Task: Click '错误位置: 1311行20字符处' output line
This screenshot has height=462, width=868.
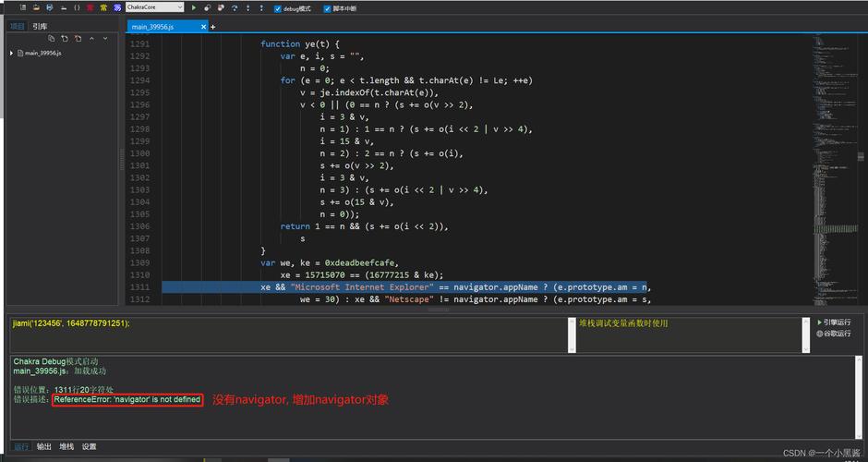Action: coord(64,389)
